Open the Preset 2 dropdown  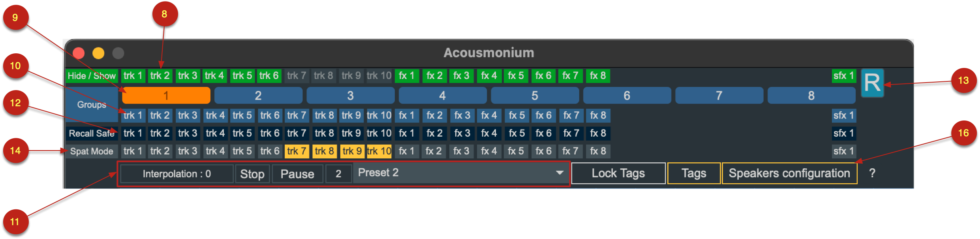tap(461, 173)
